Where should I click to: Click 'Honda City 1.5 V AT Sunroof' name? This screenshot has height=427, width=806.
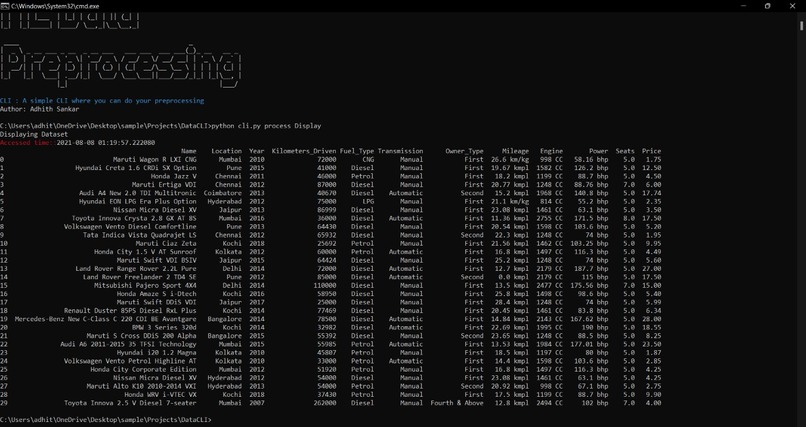(145, 252)
